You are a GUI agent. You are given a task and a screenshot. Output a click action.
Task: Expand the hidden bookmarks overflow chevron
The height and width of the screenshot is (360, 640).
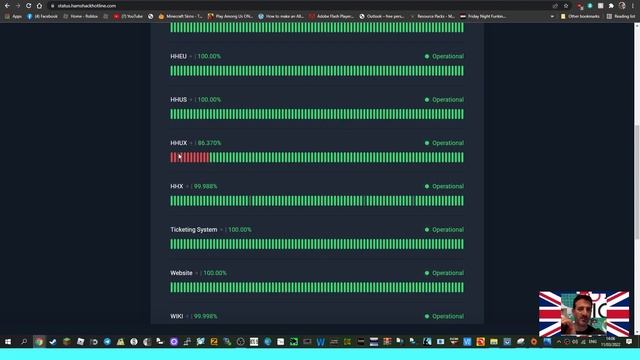552,16
